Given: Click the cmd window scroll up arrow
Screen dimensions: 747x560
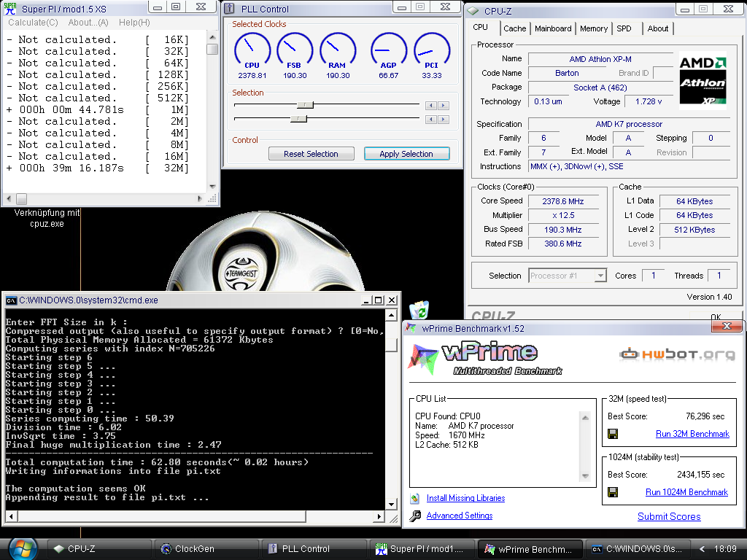Looking at the screenshot, I should point(391,315).
